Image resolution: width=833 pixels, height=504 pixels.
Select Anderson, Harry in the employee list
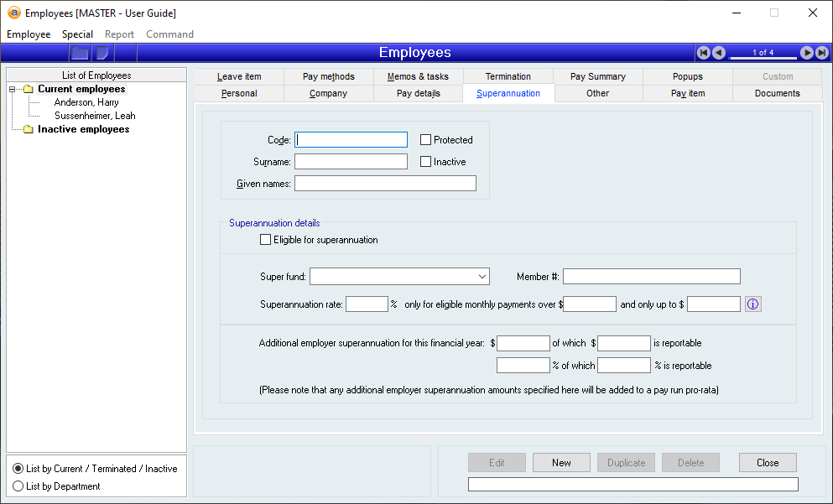pos(86,102)
